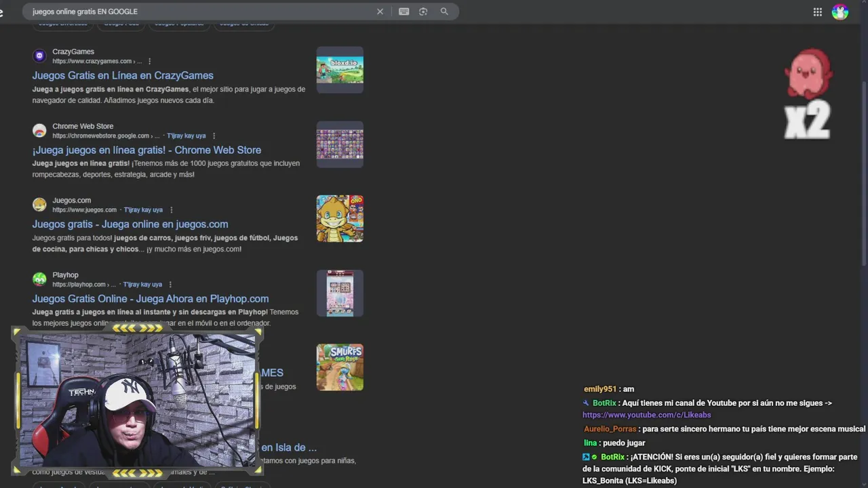Click the Juegos.com dragon mascot thumbnail

(340, 218)
